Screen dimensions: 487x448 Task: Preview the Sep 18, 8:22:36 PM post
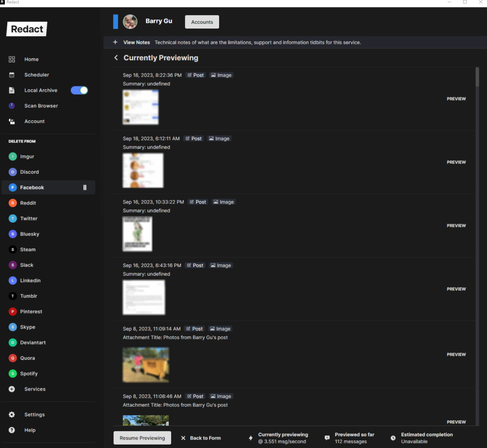456,99
